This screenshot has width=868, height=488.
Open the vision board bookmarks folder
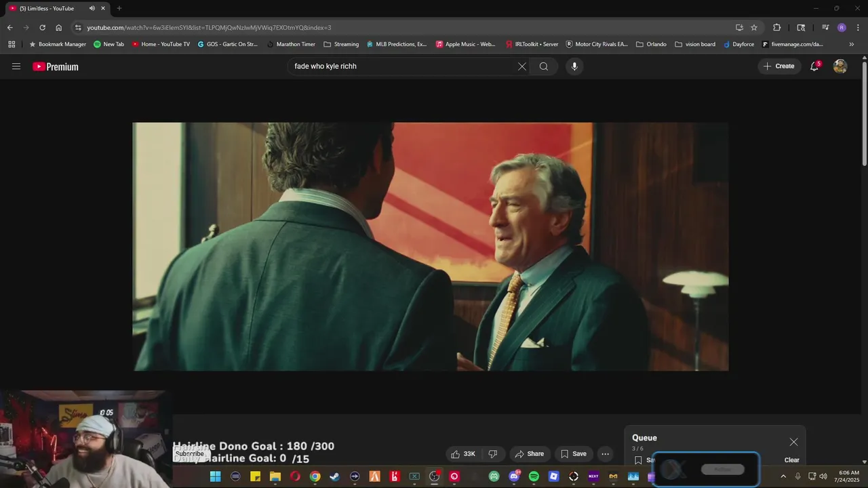pyautogui.click(x=696, y=44)
